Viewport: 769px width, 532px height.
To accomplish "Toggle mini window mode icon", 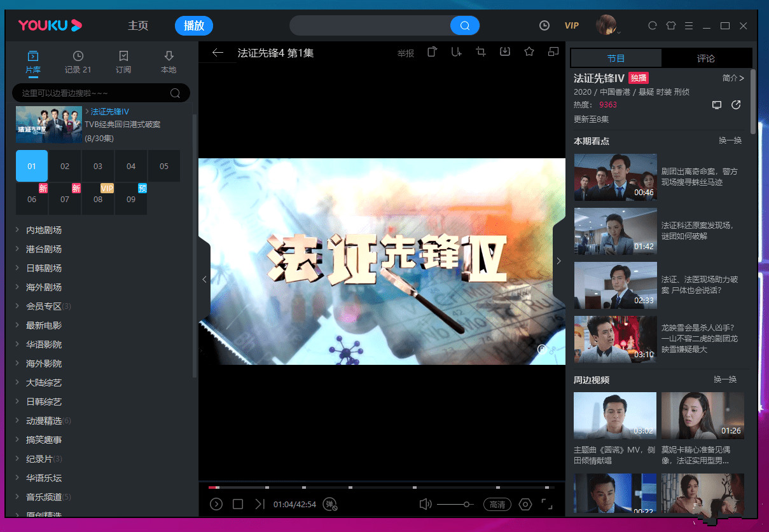I will [553, 51].
